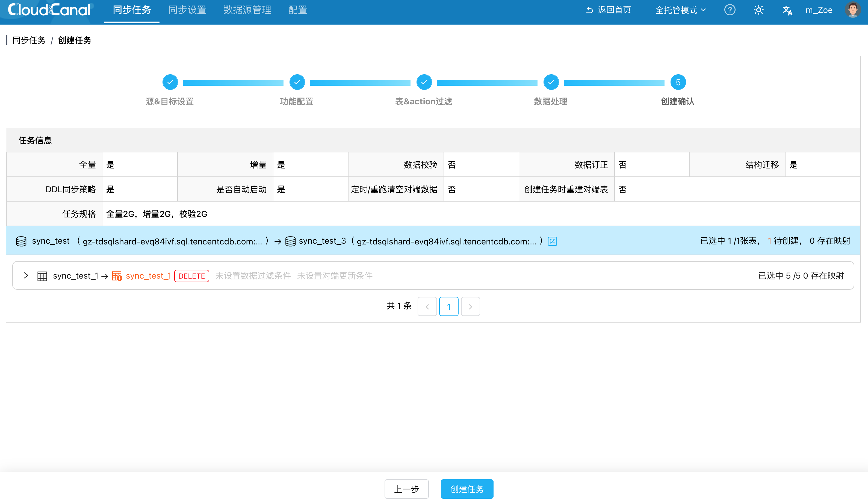Open the 全托管模式 mode dropdown
Image resolution: width=868 pixels, height=502 pixels.
(680, 10)
